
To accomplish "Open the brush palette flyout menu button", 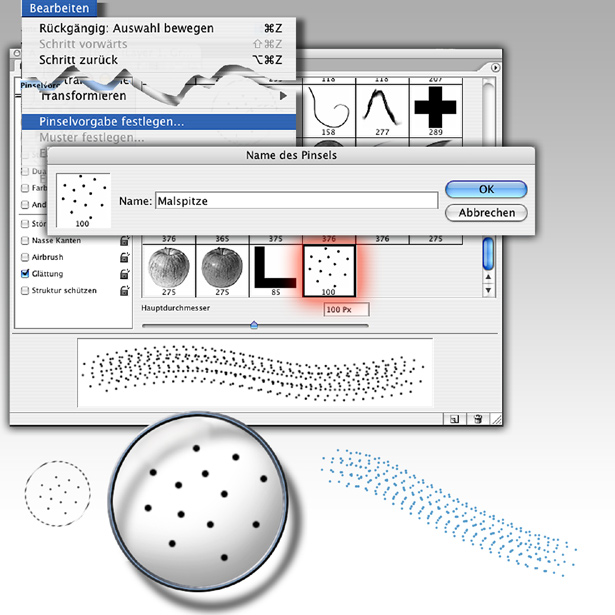I will tap(495, 68).
